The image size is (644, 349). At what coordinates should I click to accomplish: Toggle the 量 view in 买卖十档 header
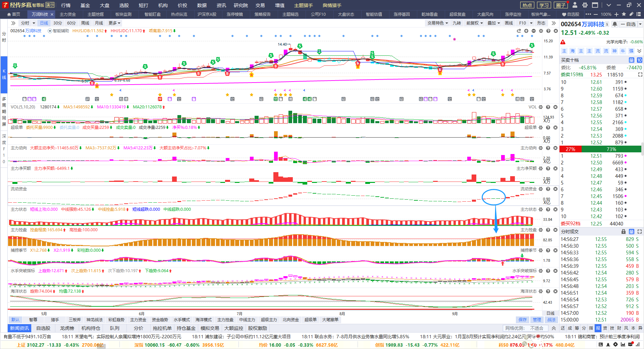point(631,60)
